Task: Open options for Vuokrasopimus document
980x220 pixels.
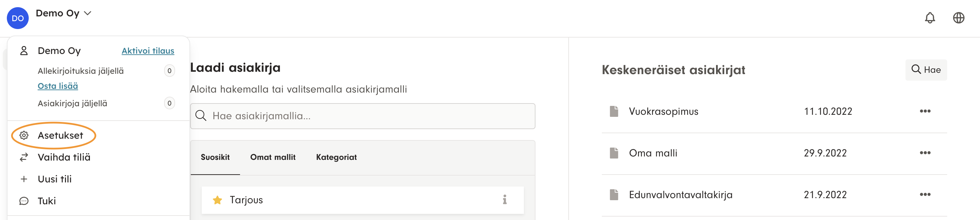Action: pos(925,111)
